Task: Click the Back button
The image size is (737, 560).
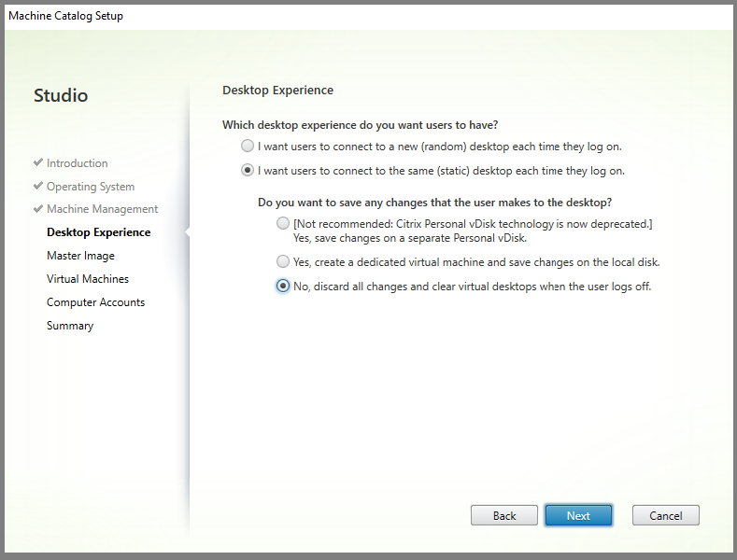Action: (x=503, y=515)
